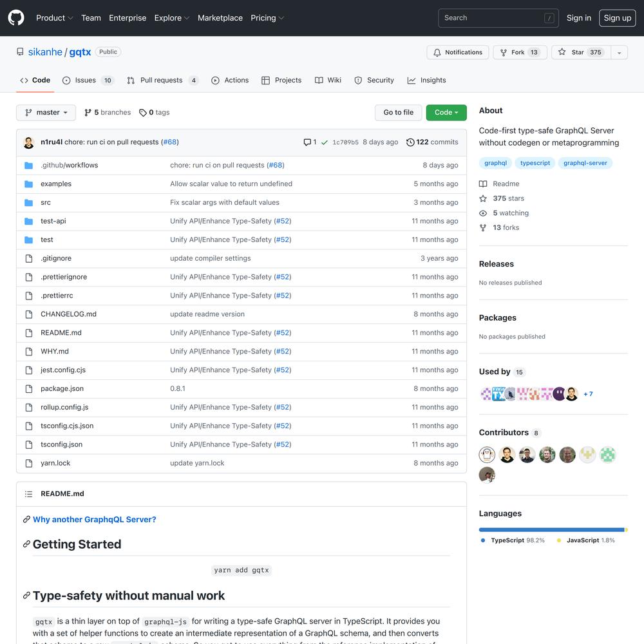This screenshot has width=644, height=644.
Task: Fork the repository with the Fork button
Action: (520, 52)
